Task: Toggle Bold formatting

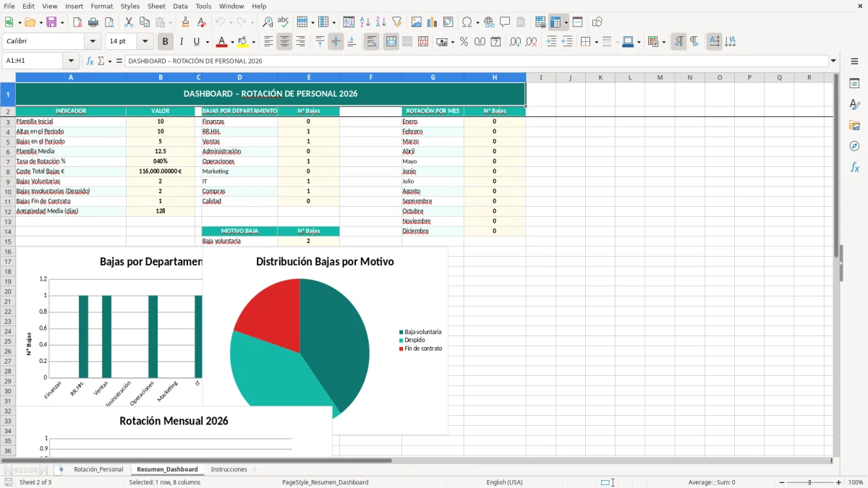Action: pos(166,42)
